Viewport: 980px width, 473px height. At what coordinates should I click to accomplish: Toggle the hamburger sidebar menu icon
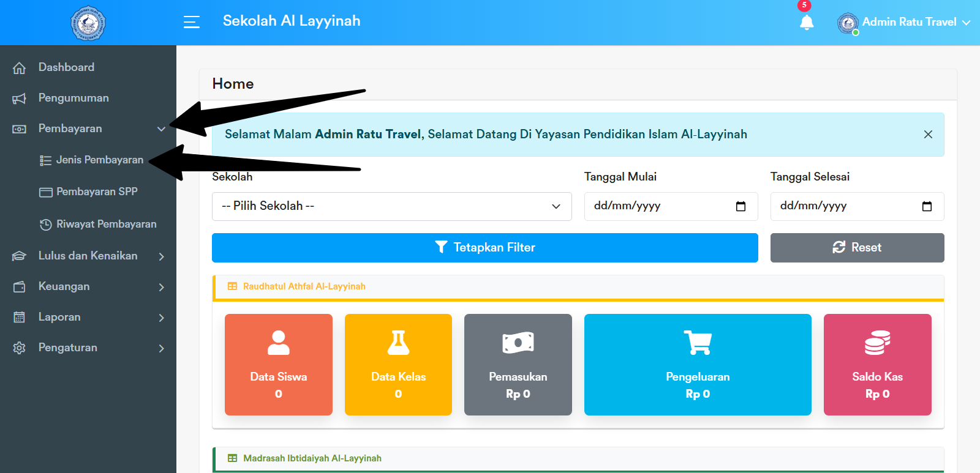[x=192, y=22]
